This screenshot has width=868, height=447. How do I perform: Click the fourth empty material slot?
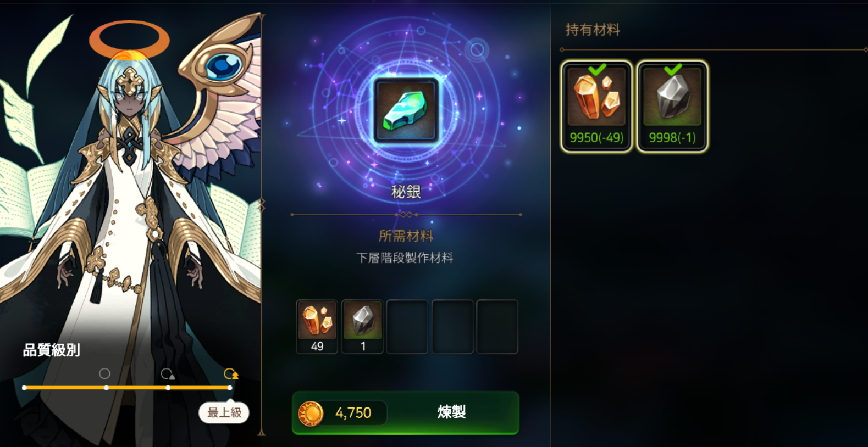[452, 327]
